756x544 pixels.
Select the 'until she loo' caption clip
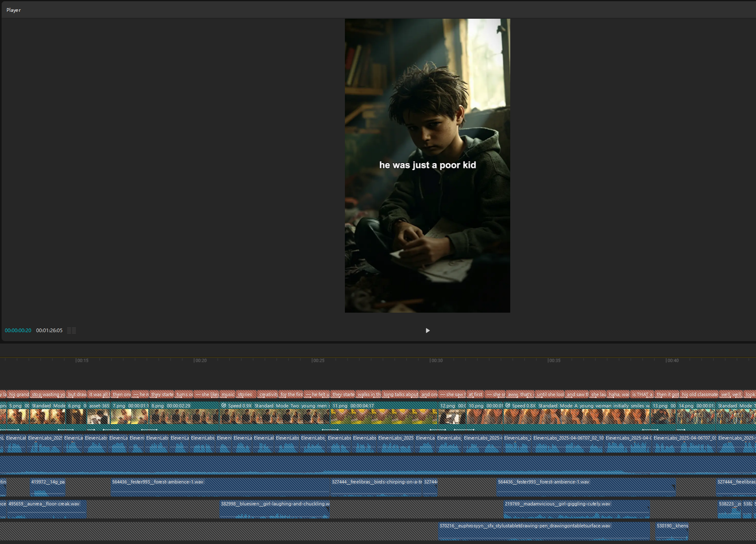(550, 394)
